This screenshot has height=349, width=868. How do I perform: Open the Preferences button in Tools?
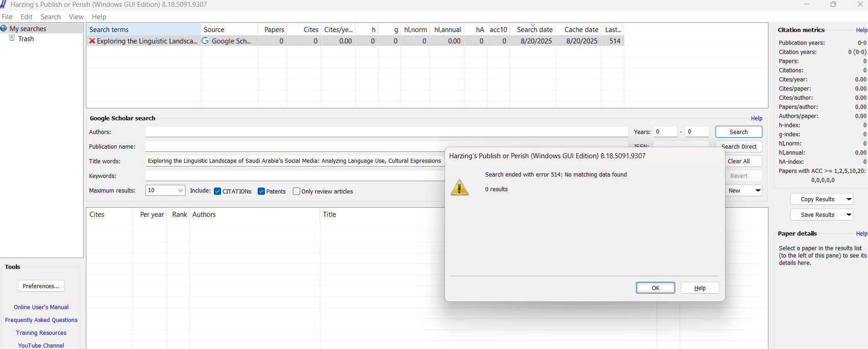[x=41, y=286]
